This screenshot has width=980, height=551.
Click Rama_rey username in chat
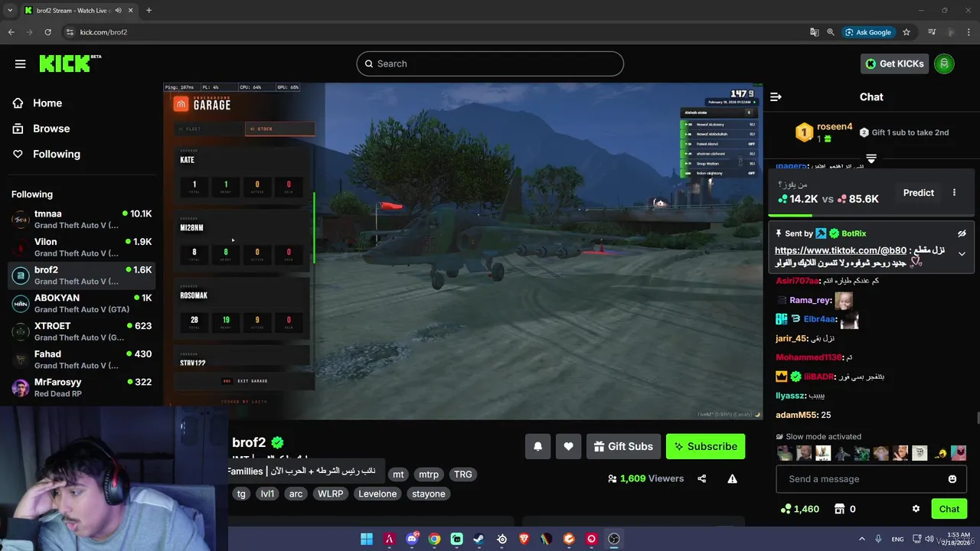[x=810, y=300]
